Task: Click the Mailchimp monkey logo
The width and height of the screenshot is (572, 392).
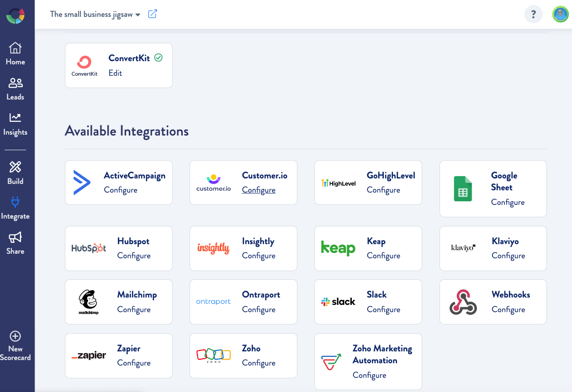Action: [89, 302]
